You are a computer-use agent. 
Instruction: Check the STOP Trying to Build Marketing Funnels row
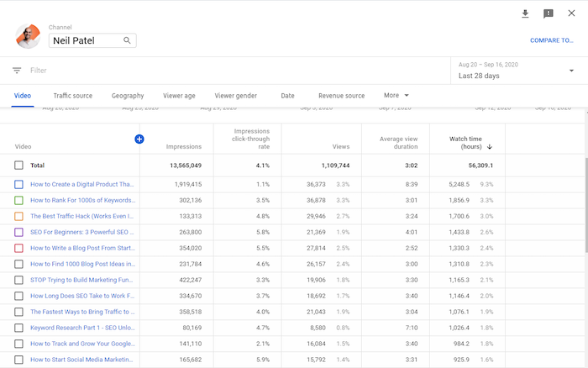pyautogui.click(x=18, y=281)
